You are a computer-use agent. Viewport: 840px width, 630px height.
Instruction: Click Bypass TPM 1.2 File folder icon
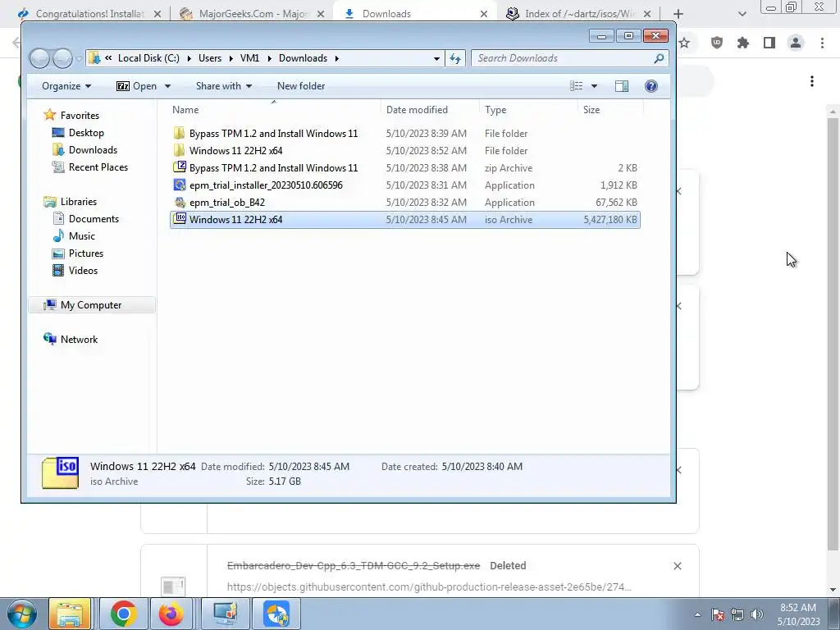180,134
